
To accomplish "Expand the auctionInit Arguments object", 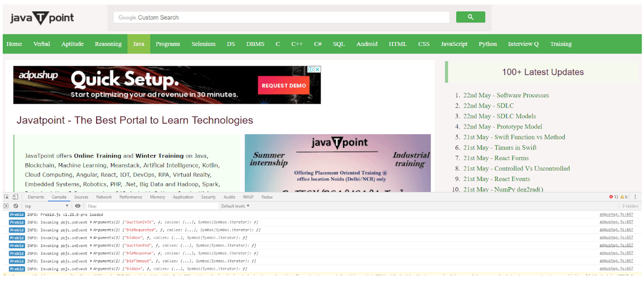I will (91, 222).
